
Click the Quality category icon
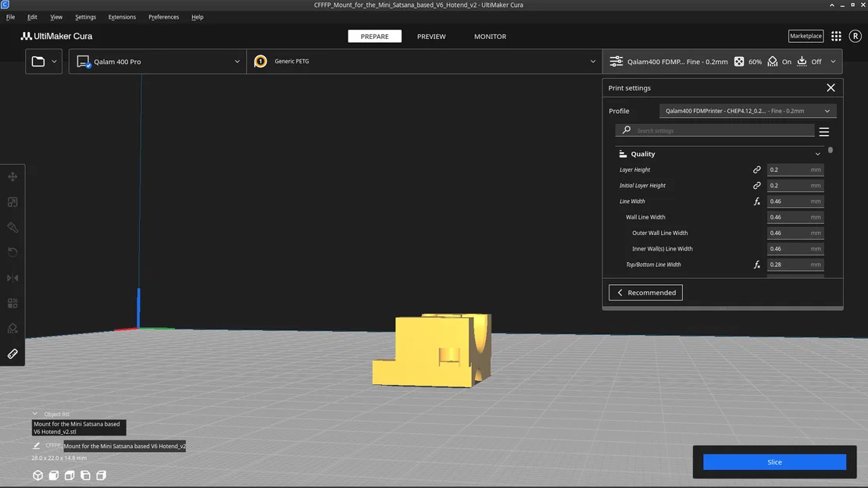(623, 154)
